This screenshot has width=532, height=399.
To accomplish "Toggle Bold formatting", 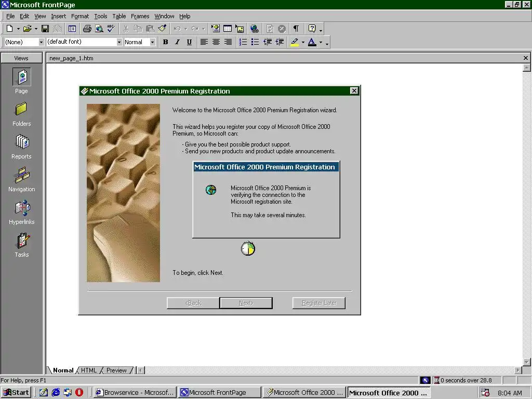I will [166, 42].
